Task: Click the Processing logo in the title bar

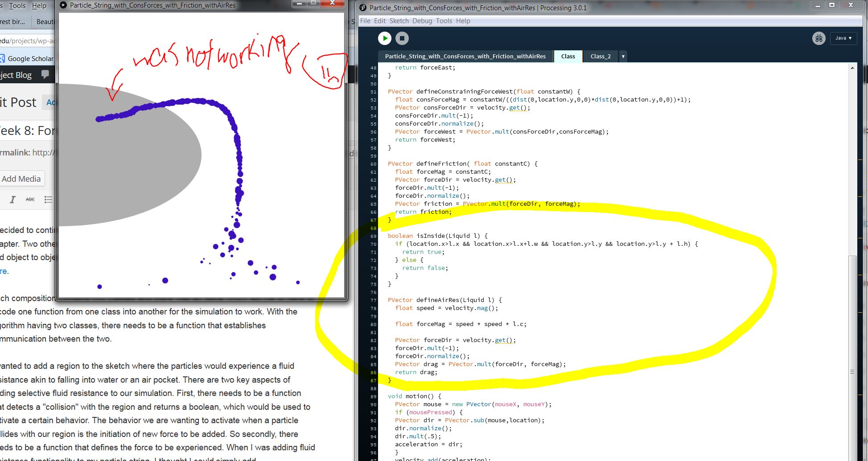Action: point(363,8)
